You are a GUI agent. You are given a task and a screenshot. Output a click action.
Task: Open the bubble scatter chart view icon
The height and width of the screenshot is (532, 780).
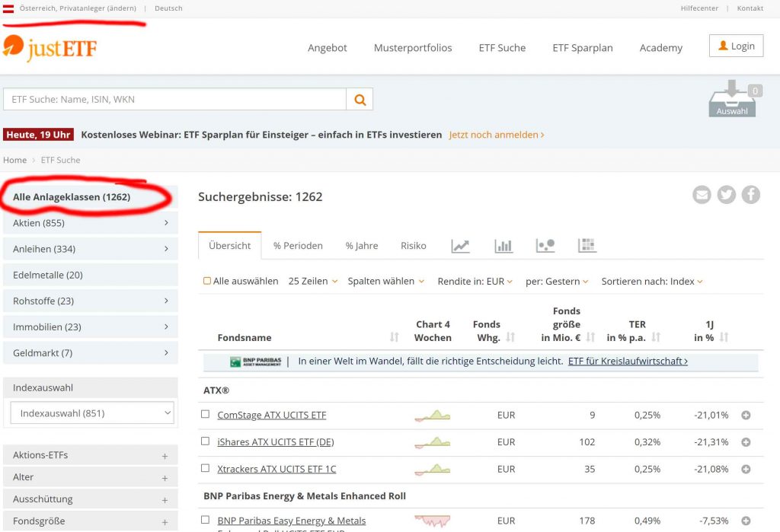pos(545,246)
